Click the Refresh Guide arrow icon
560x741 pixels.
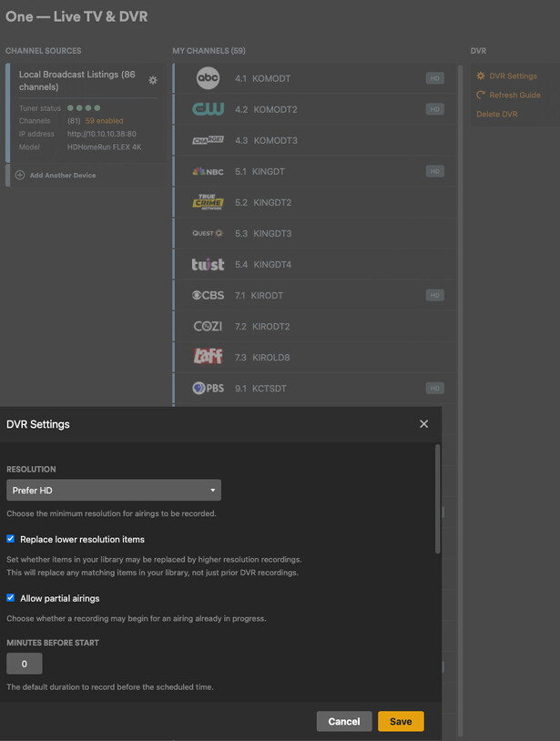(481, 95)
